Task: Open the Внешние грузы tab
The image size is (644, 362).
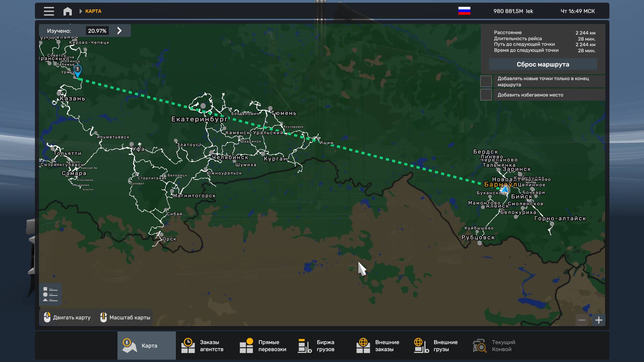Action: point(439,346)
